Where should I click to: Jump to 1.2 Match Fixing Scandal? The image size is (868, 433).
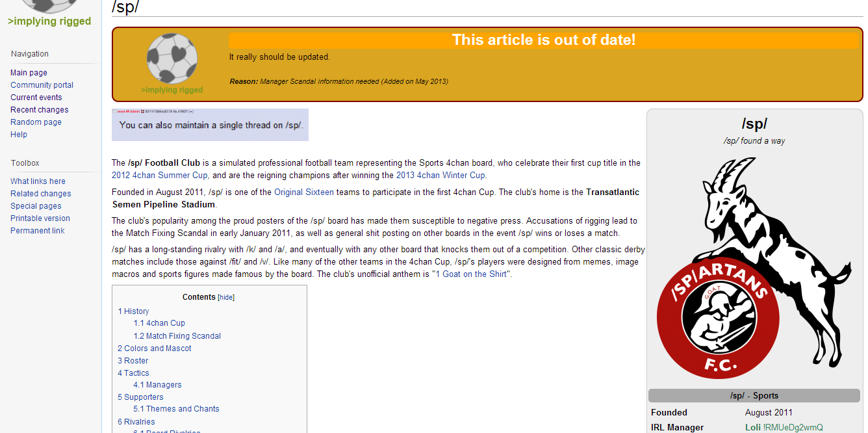pos(177,336)
